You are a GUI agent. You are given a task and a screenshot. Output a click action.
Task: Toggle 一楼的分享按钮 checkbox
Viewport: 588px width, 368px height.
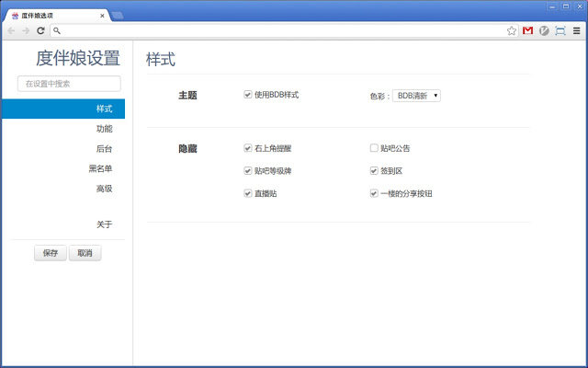pos(374,193)
